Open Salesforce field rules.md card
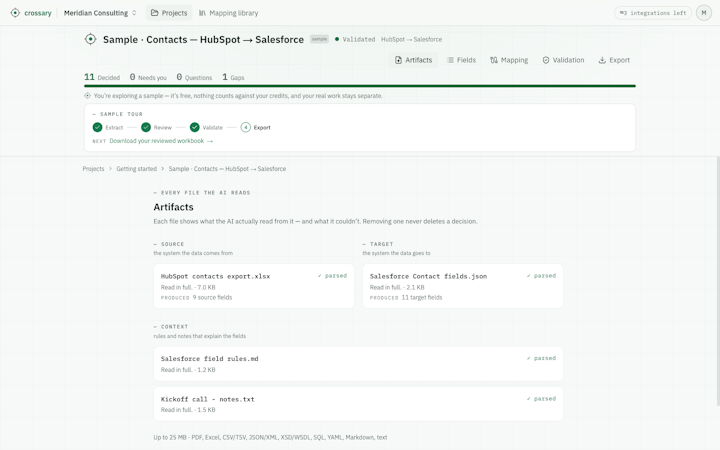The width and height of the screenshot is (720, 450). (x=358, y=364)
